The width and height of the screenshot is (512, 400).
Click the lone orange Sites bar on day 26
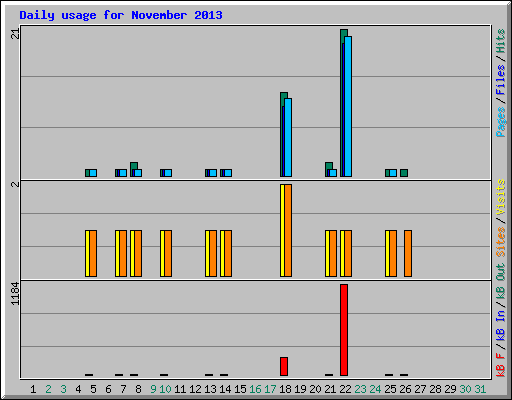[x=408, y=253]
